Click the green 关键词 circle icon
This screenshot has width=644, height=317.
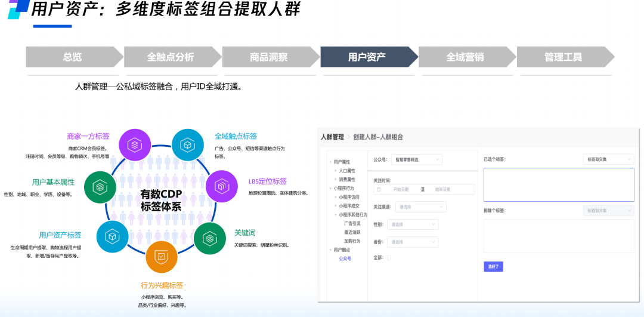209,238
